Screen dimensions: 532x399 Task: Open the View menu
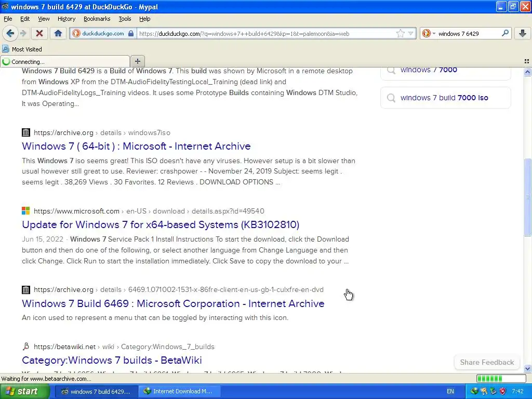coord(44,19)
